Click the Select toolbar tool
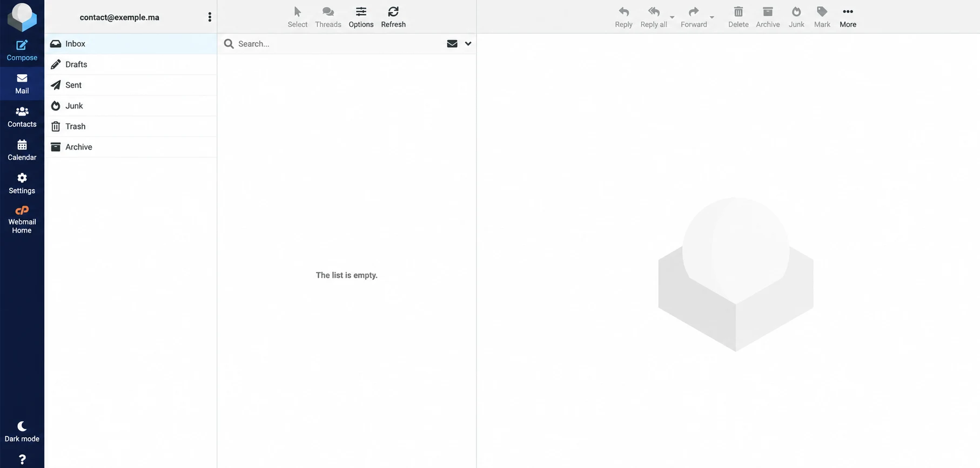 (298, 17)
